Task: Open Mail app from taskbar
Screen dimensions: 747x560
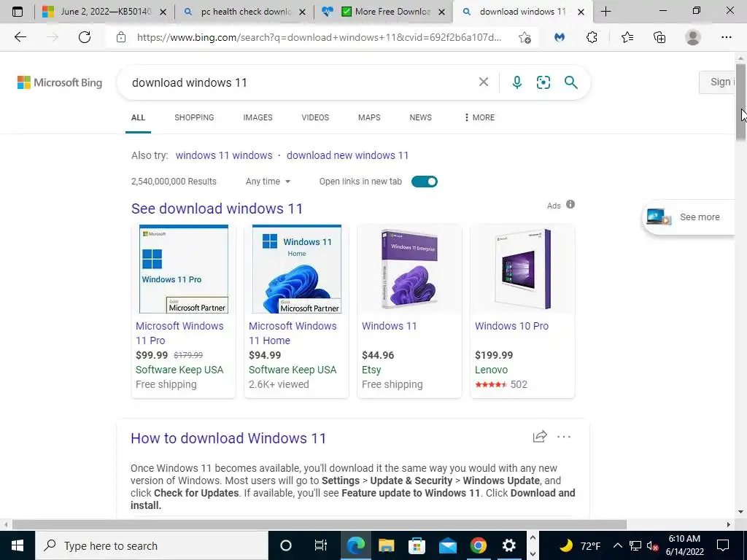Action: [448, 545]
